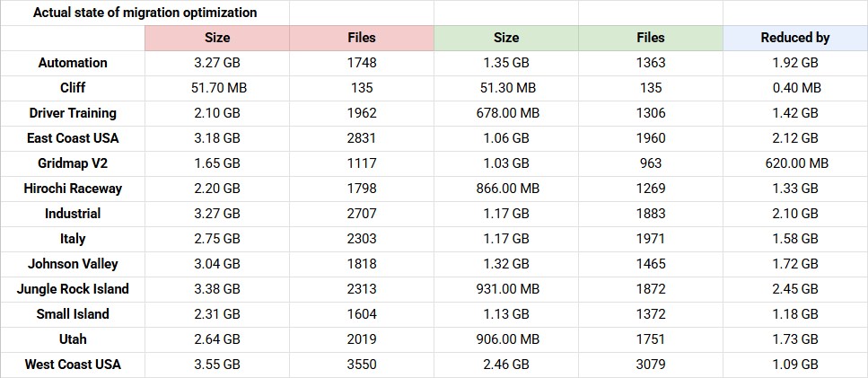868x378 pixels.
Task: Click the cell showing 2.45 GB
Action: (x=795, y=289)
